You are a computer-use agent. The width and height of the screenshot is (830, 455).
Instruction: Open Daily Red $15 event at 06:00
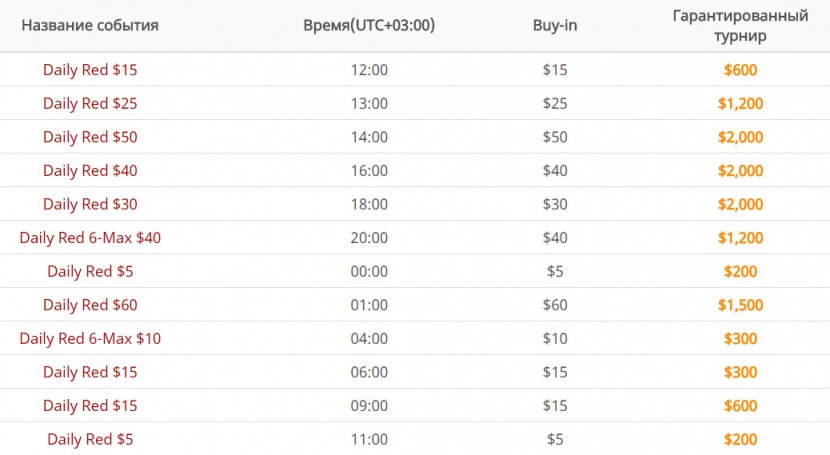coord(90,372)
